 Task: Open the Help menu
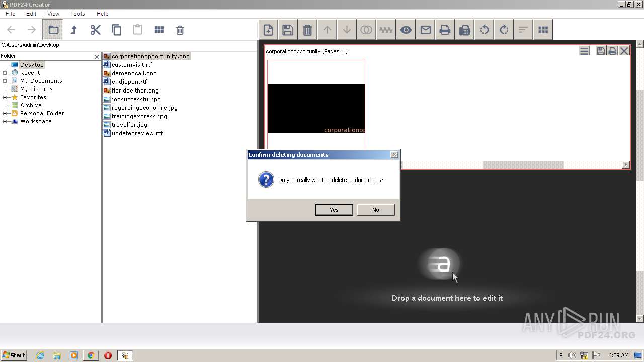tap(102, 14)
